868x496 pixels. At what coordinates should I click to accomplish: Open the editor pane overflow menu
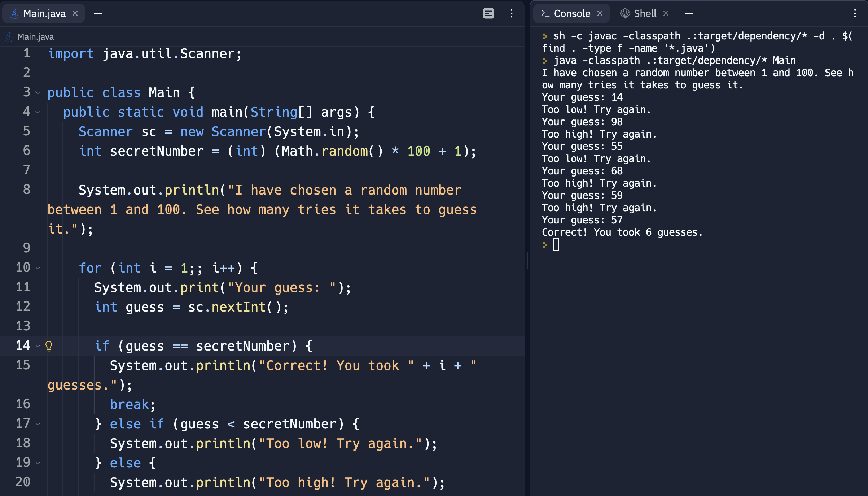point(511,13)
